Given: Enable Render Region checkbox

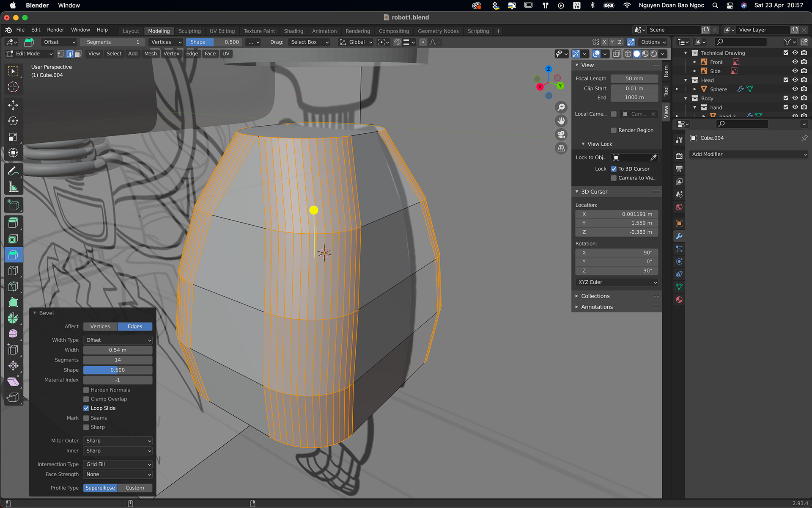Looking at the screenshot, I should (614, 130).
